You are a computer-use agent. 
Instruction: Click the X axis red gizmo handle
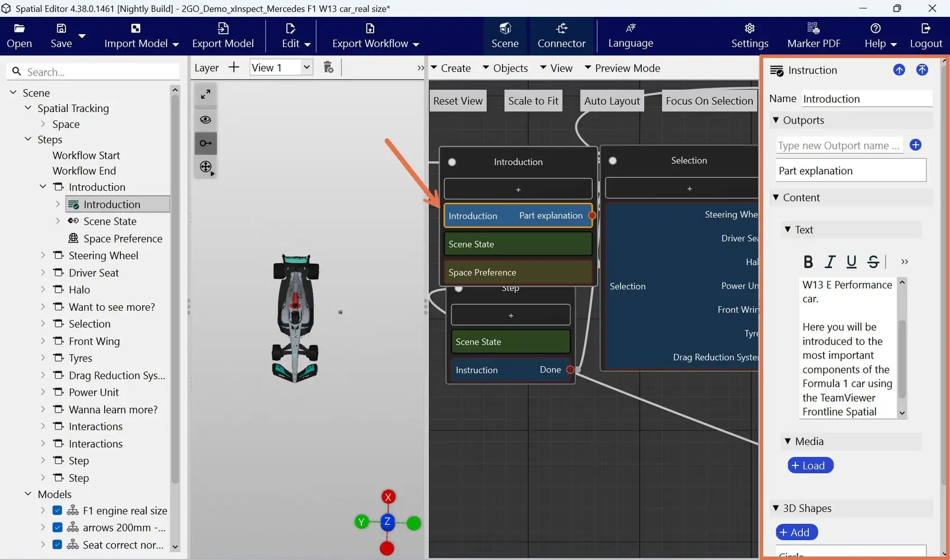[x=388, y=497]
